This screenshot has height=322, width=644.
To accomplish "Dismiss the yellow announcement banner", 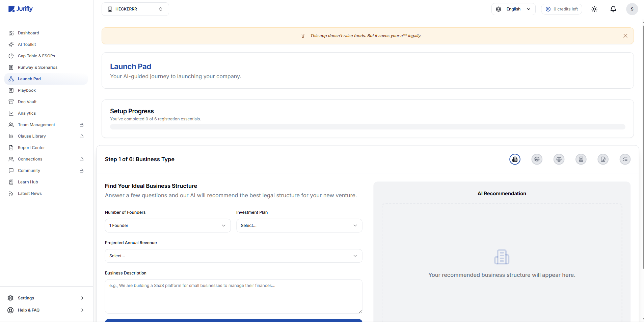I will pyautogui.click(x=625, y=36).
